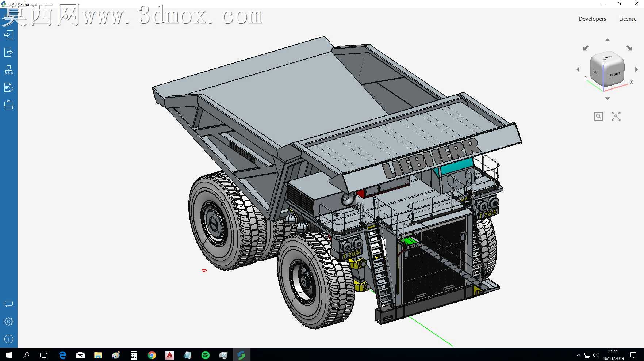Viewport: 644px width, 361px height.
Task: Open the red AutoCAD taskbar icon
Action: tap(170, 355)
